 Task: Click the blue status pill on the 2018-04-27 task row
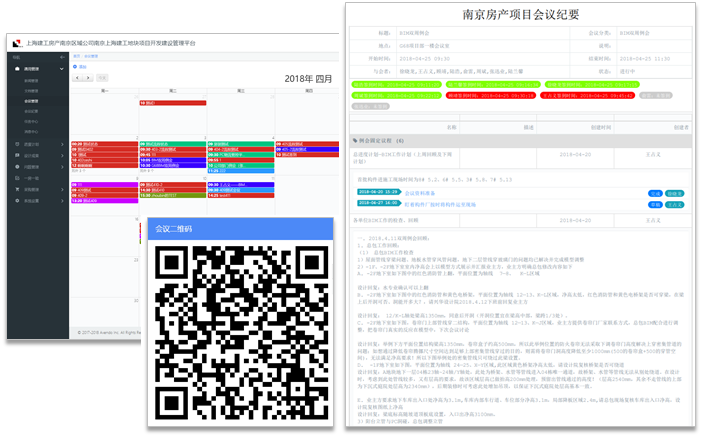(655, 205)
